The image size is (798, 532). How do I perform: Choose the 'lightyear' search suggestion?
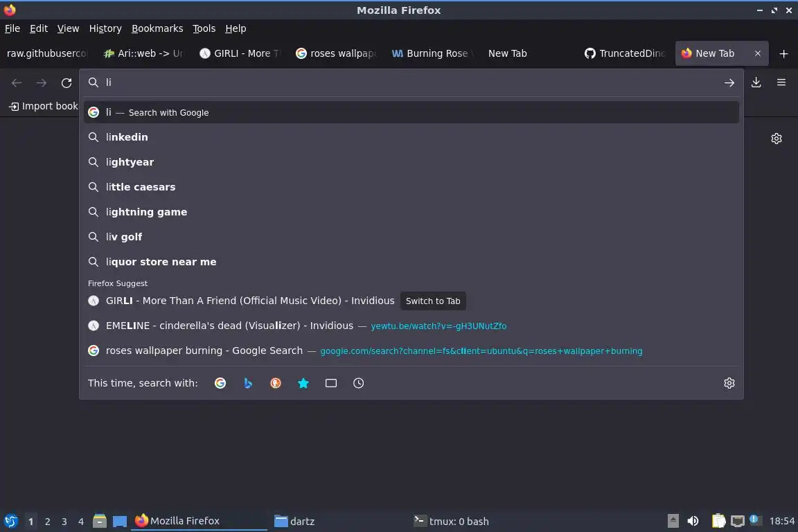(x=411, y=162)
